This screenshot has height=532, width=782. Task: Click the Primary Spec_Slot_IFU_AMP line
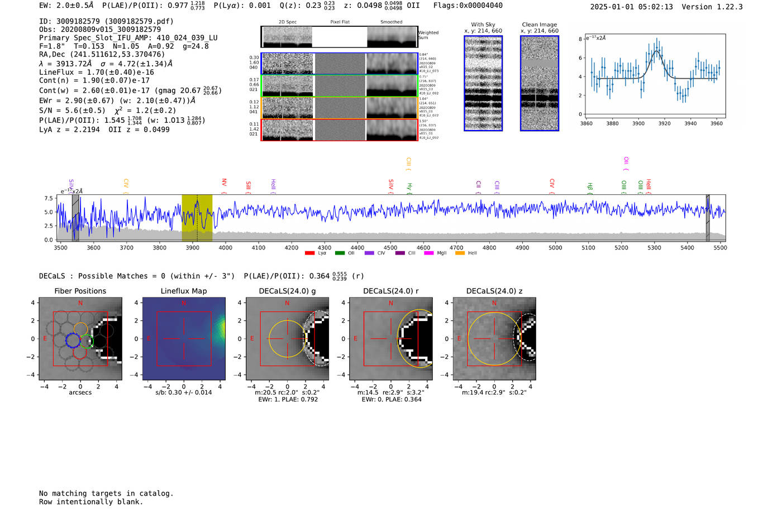pyautogui.click(x=128, y=38)
